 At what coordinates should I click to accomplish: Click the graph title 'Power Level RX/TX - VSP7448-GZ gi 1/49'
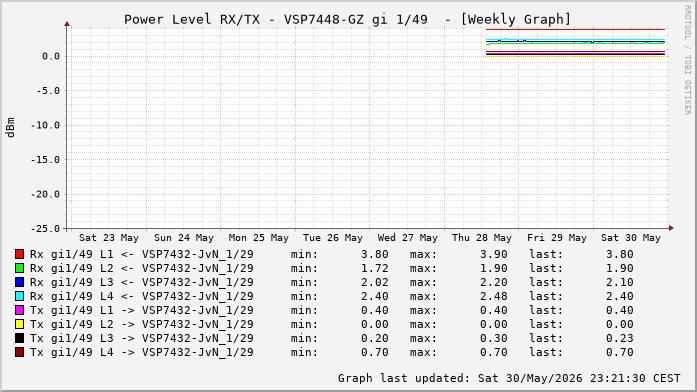coord(276,20)
